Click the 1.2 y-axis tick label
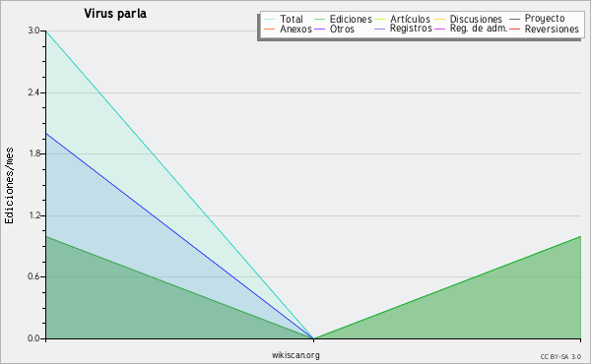The width and height of the screenshot is (591, 364). pos(33,215)
